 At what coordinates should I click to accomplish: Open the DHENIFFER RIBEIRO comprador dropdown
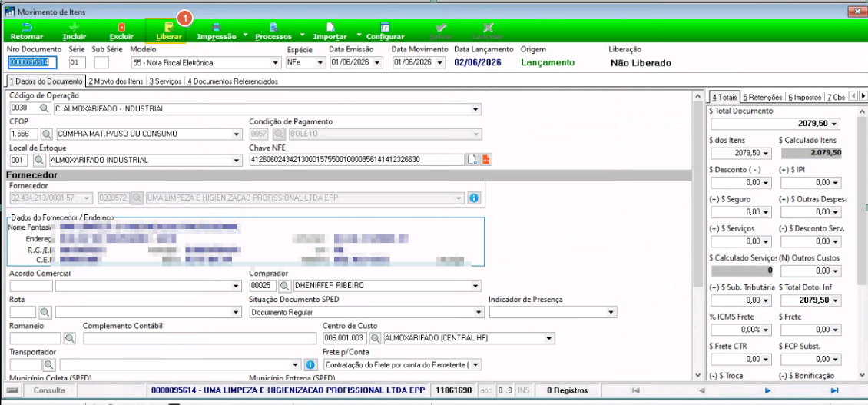[x=476, y=286]
